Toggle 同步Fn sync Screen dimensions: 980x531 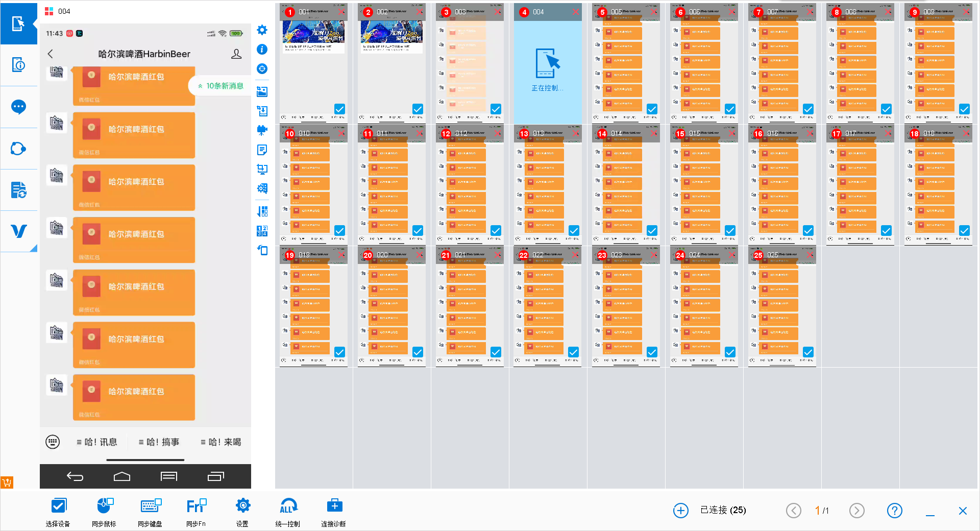click(x=196, y=512)
